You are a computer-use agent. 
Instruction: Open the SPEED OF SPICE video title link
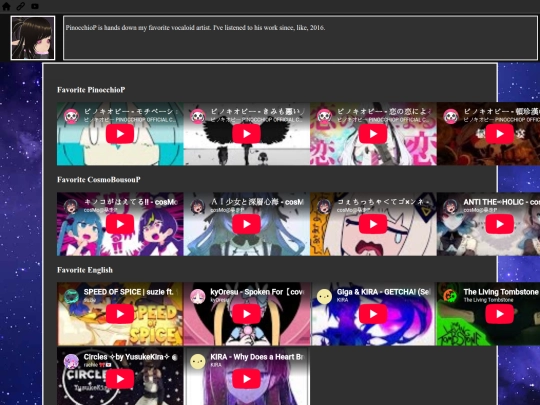coord(128,292)
